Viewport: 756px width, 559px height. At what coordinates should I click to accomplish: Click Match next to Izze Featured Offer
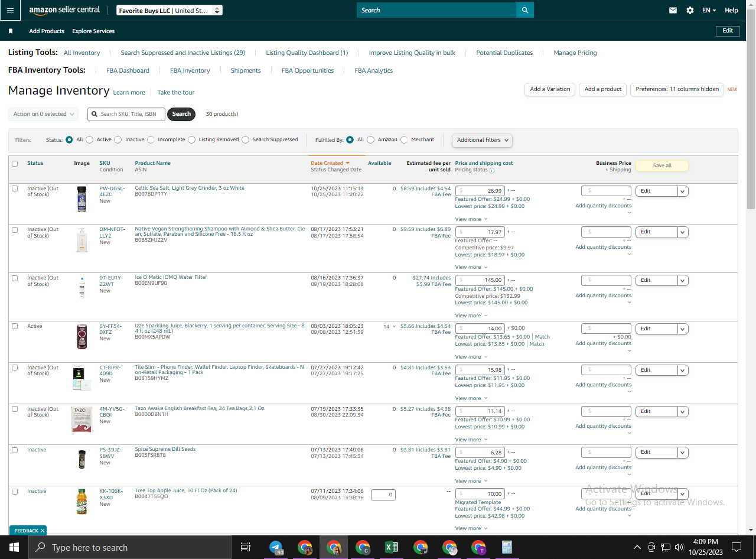542,337
